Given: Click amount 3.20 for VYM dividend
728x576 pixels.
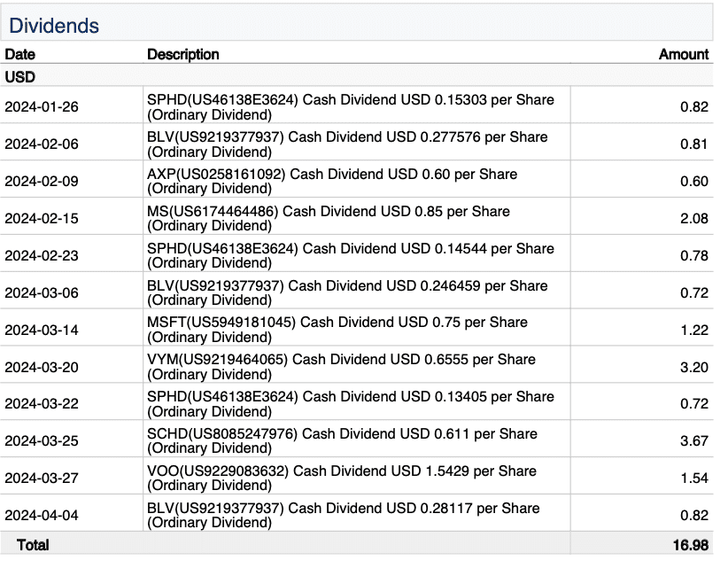Looking at the screenshot, I should click(694, 367).
